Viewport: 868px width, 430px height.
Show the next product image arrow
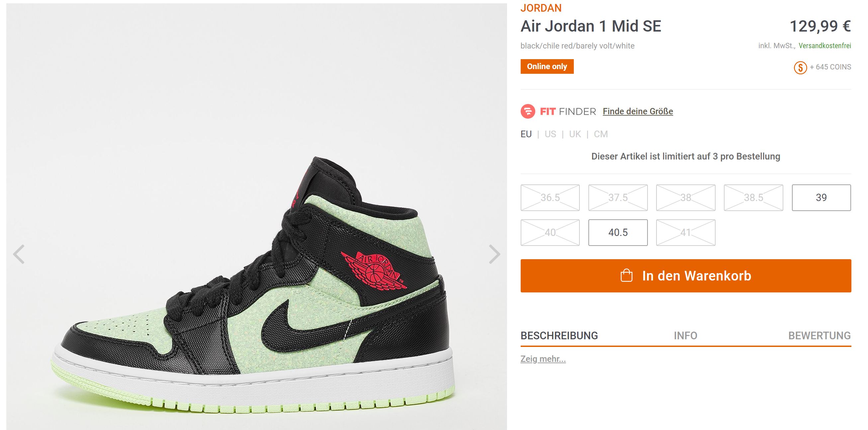(x=494, y=254)
